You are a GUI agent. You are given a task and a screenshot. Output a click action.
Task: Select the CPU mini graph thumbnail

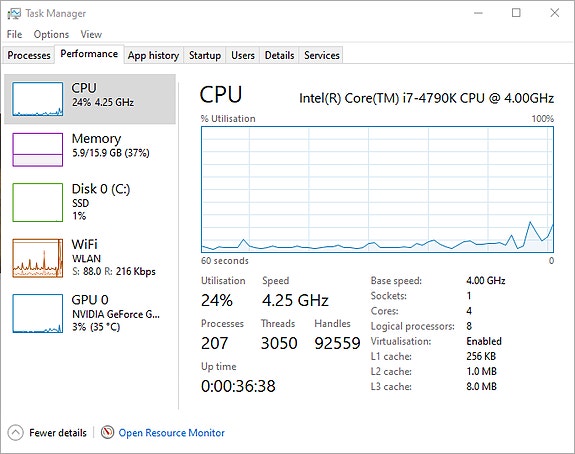(37, 99)
